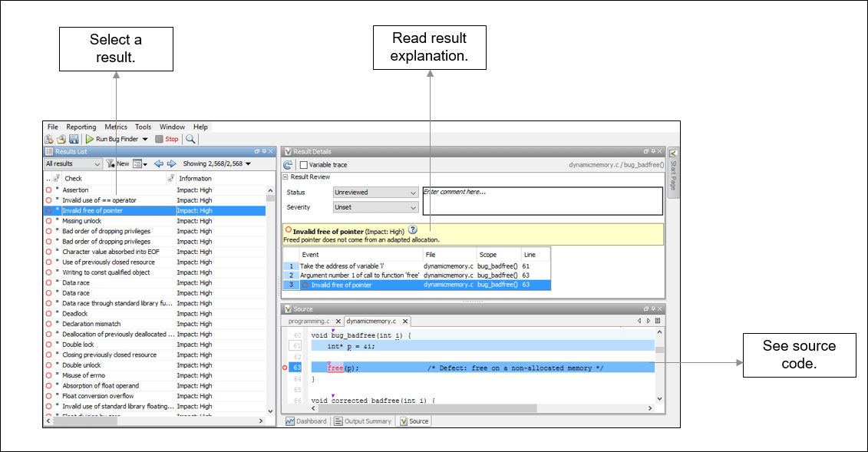Select the Deadlock result row
The width and height of the screenshot is (868, 452).
(x=154, y=314)
